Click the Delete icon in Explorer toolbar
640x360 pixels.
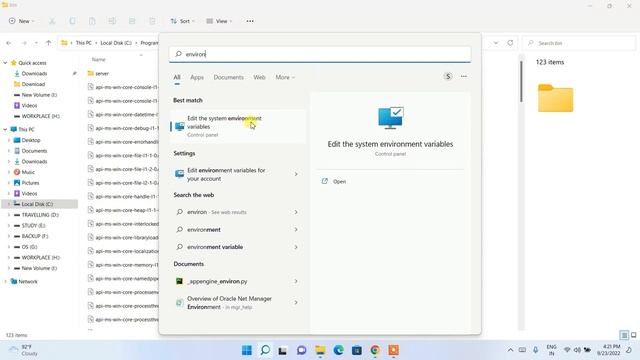(152, 21)
